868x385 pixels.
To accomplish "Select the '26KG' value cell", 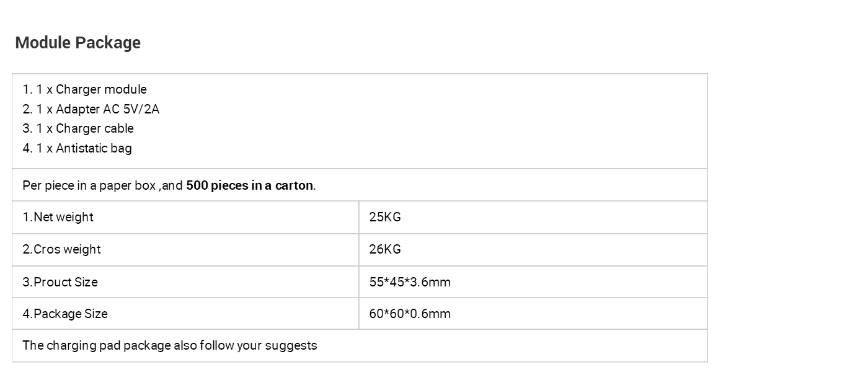I will (385, 249).
